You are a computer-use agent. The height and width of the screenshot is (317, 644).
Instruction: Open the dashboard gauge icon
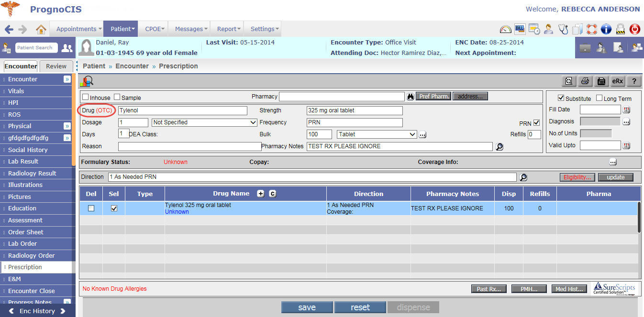(505, 29)
